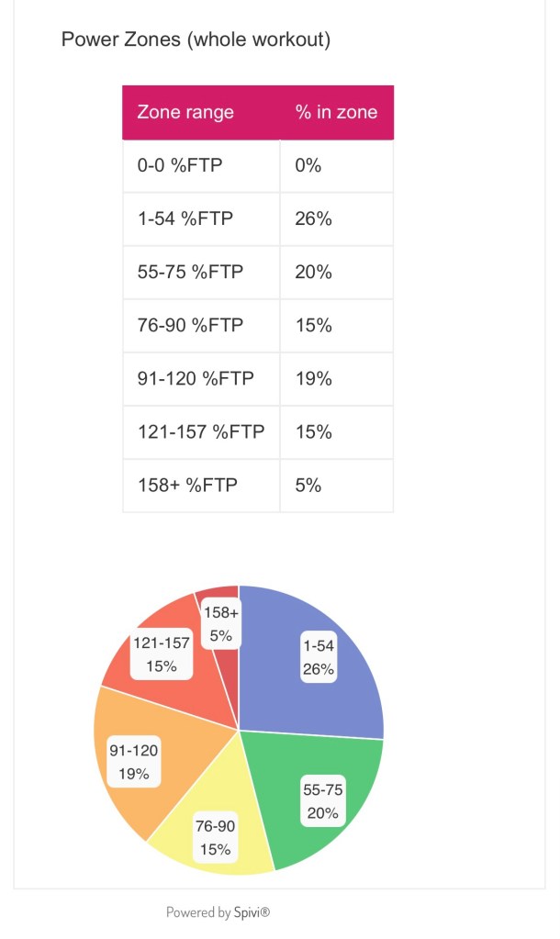Click the 26% value in the table
The height and width of the screenshot is (939, 560).
314,219
